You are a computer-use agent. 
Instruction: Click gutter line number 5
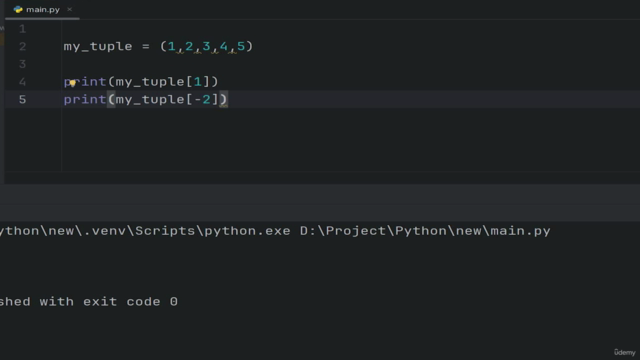(22, 100)
